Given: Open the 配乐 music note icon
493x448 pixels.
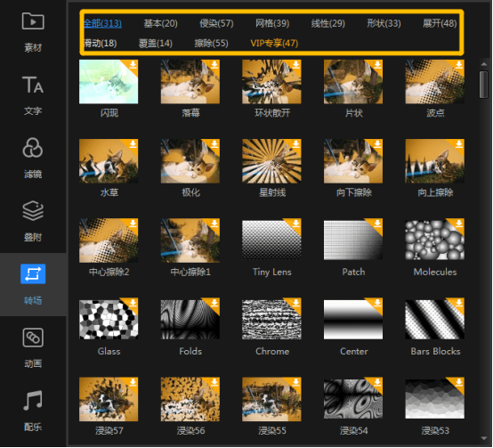Looking at the screenshot, I should point(33,401).
